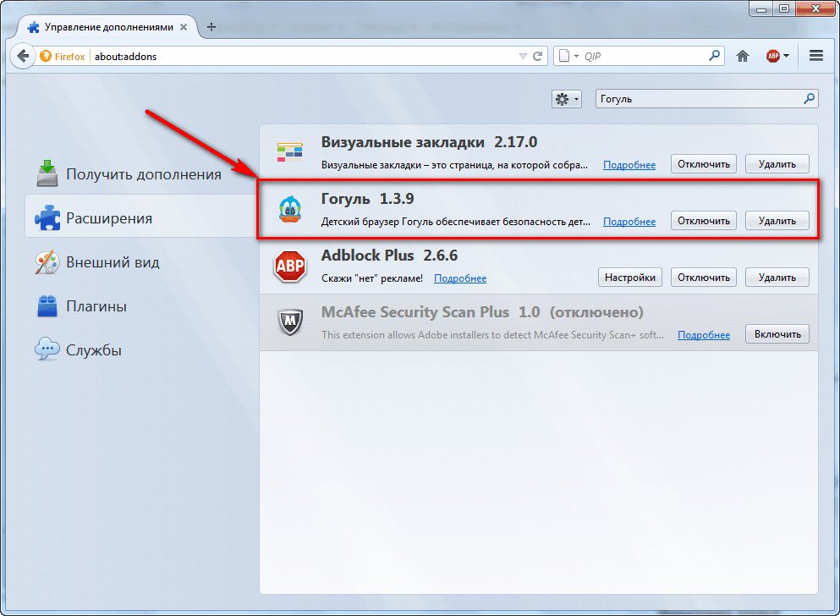Click the speech bubble Службы icon
The height and width of the screenshot is (616, 840).
(47, 349)
